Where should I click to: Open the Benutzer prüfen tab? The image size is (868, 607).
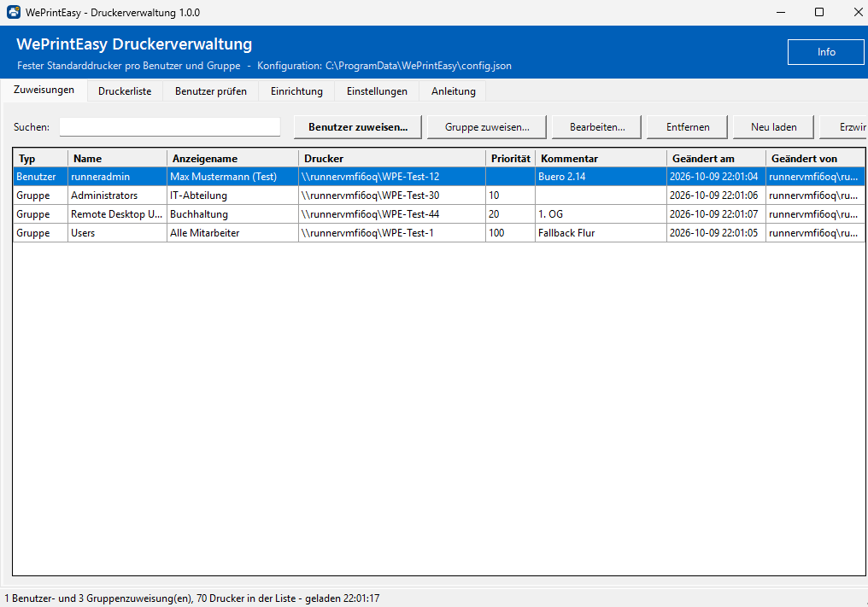[x=211, y=91]
